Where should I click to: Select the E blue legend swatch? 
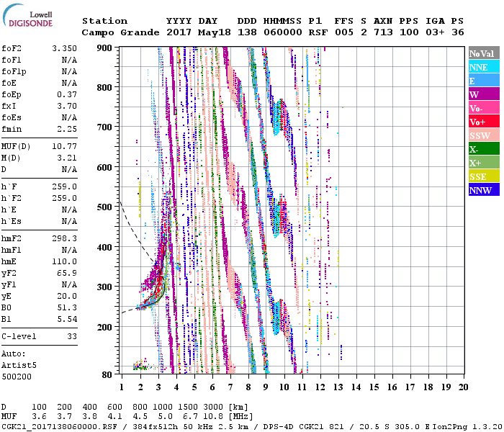(x=484, y=81)
